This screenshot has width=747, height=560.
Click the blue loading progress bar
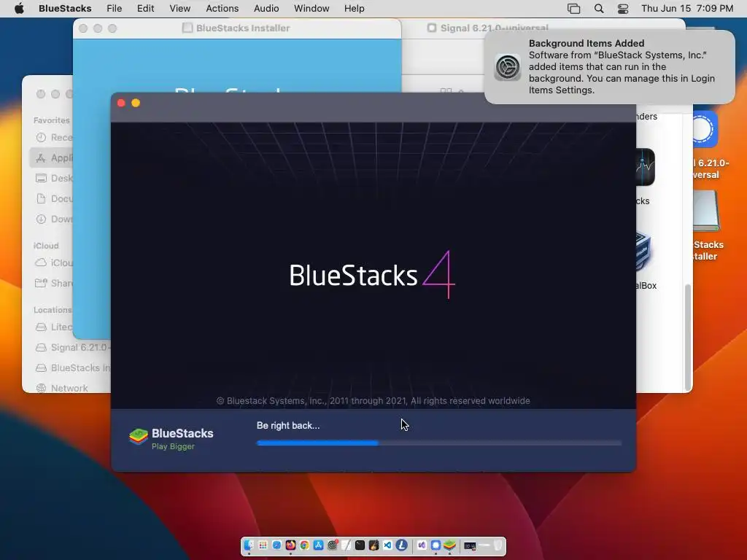(x=438, y=443)
